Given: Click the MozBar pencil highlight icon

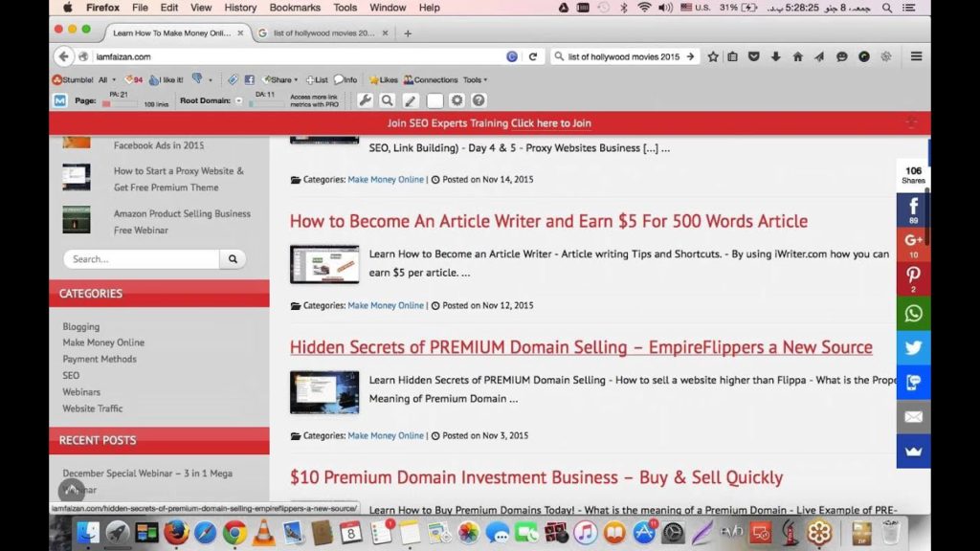Looking at the screenshot, I should 411,99.
